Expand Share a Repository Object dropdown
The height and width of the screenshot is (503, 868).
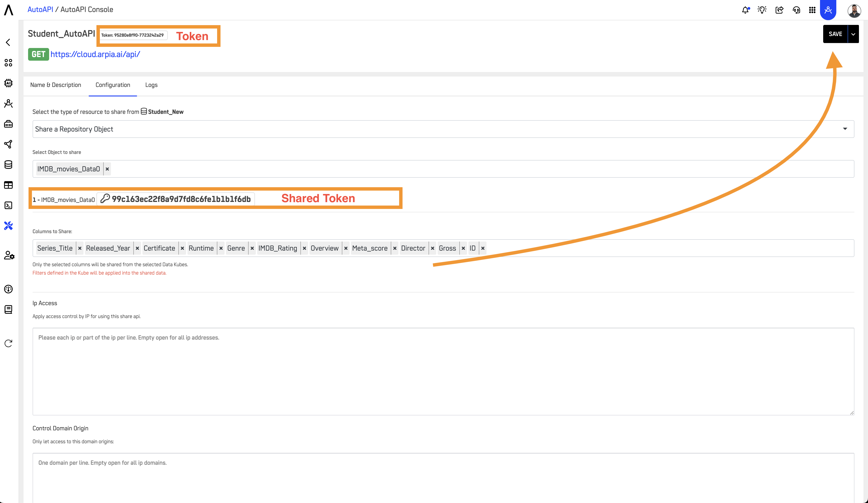(x=845, y=129)
